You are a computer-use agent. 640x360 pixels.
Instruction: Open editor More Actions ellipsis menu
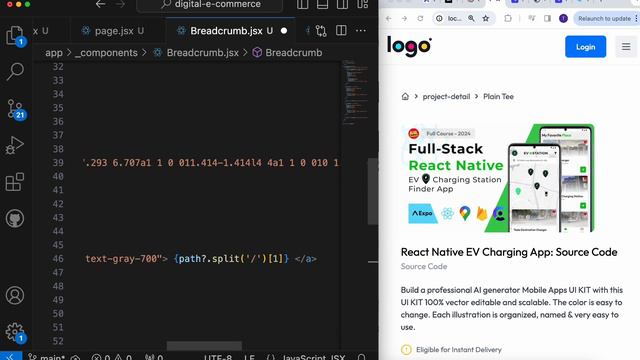(361, 31)
